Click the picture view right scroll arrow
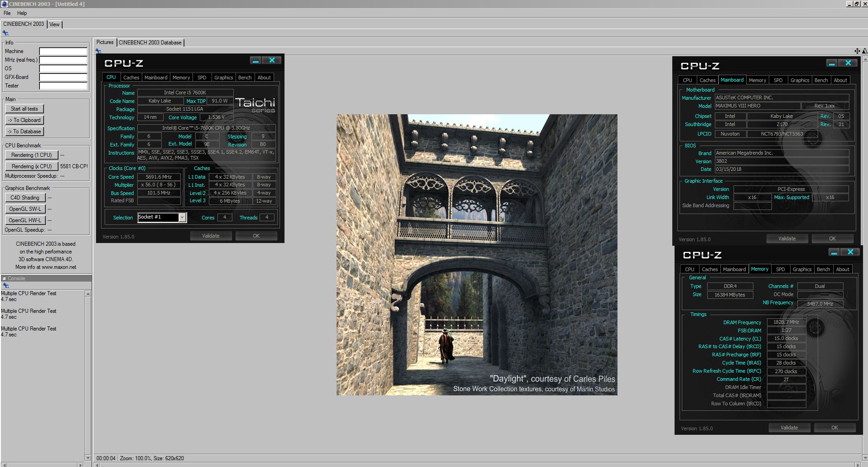 click(858, 465)
